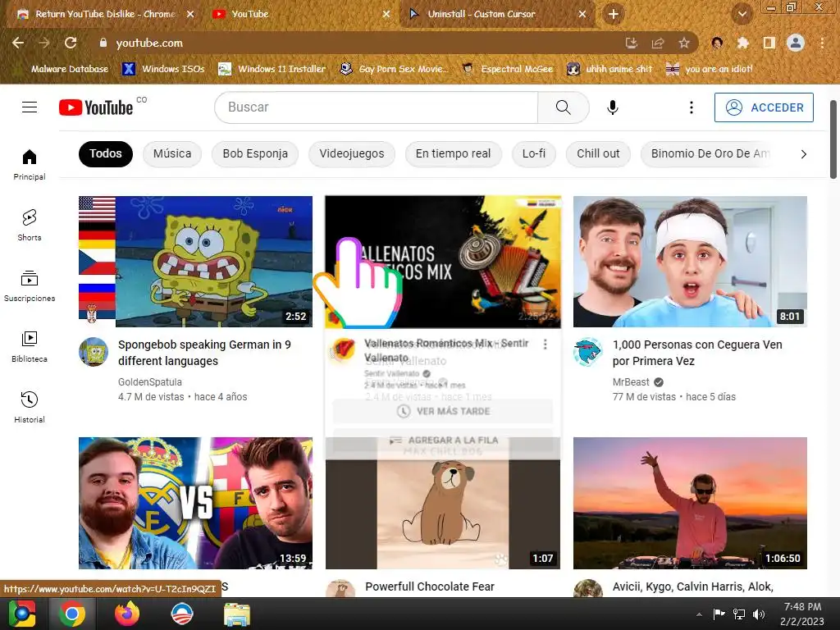Viewport: 840px width, 630px height.
Task: Open Windows 11 Installer bookmark
Action: pos(272,69)
